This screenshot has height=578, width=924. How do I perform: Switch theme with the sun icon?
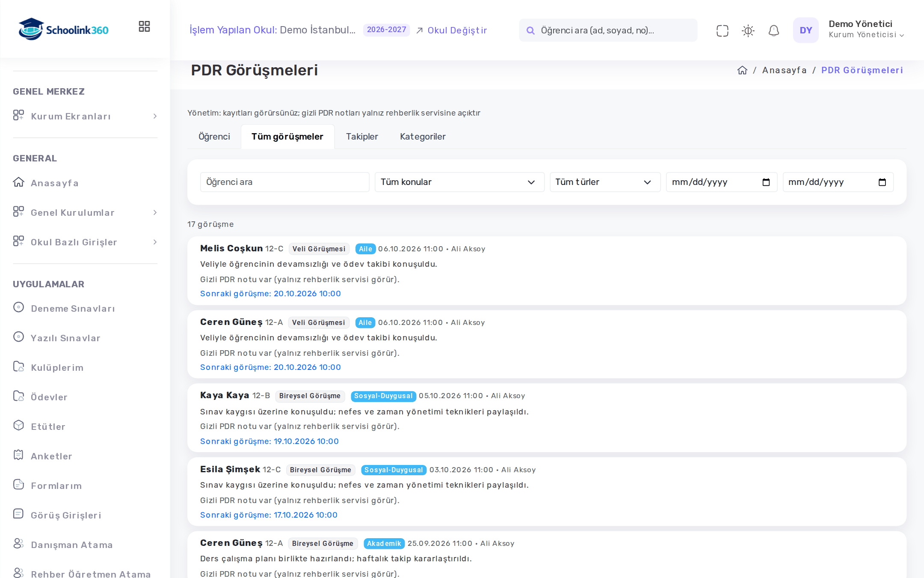pyautogui.click(x=748, y=30)
